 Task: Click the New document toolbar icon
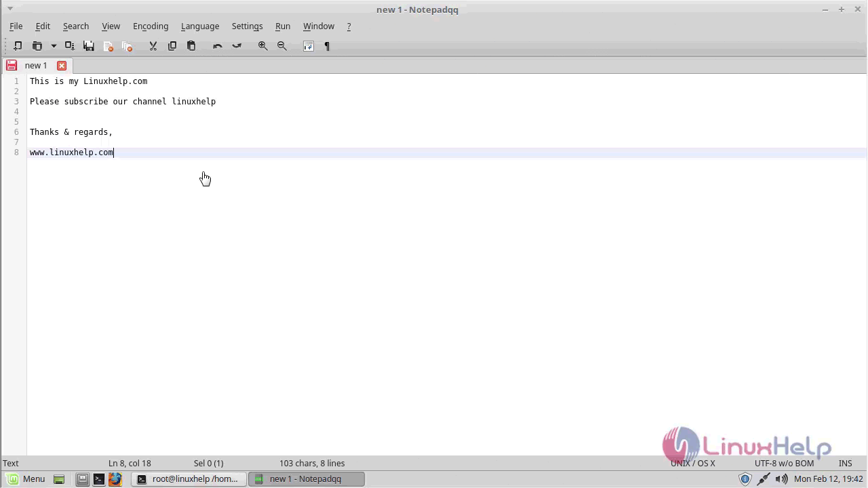coord(18,46)
